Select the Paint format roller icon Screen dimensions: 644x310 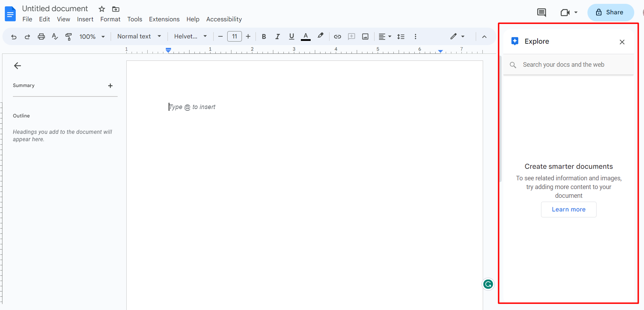(69, 37)
